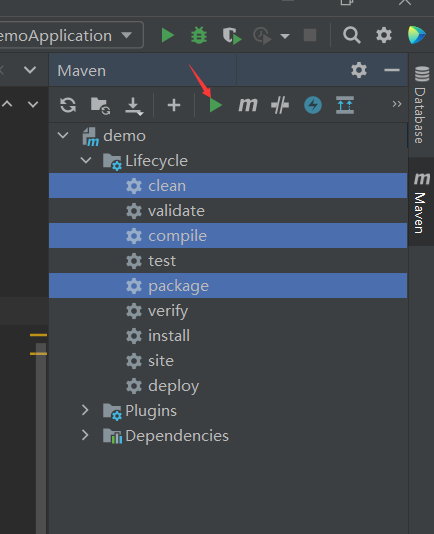
Task: Click the folder icon beside Plugins
Action: (112, 411)
